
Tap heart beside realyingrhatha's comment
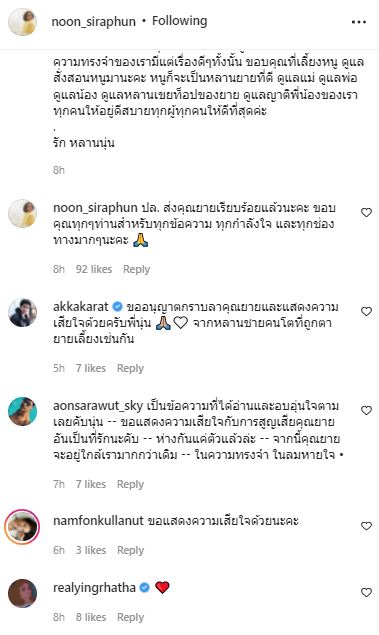click(x=366, y=592)
